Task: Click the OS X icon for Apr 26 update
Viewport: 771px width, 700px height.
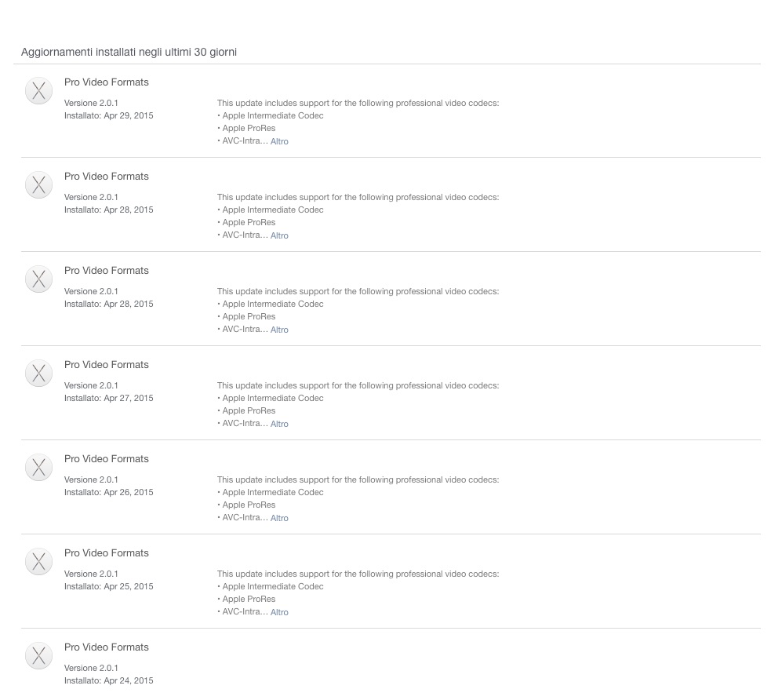Action: pyautogui.click(x=39, y=468)
